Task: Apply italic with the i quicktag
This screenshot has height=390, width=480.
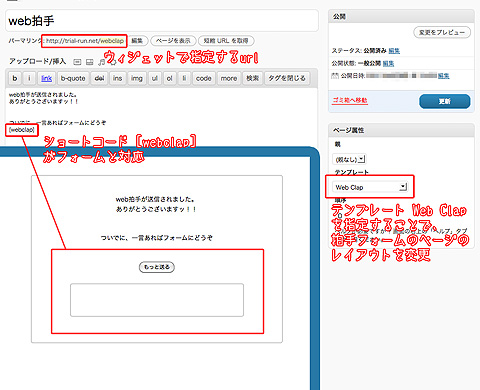Action: coord(29,78)
